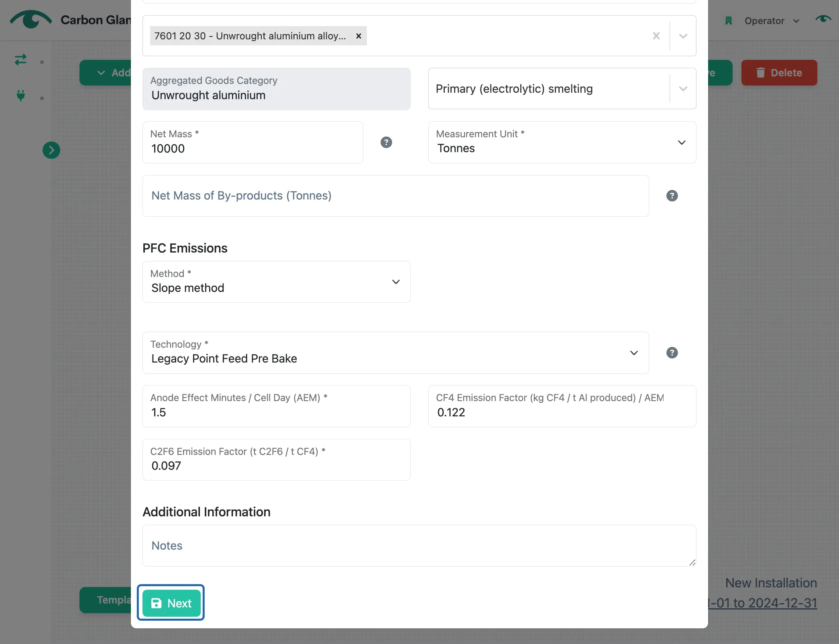Click the Carbon Glance eye logo
Image resolution: width=839 pixels, height=644 pixels.
[x=31, y=19]
